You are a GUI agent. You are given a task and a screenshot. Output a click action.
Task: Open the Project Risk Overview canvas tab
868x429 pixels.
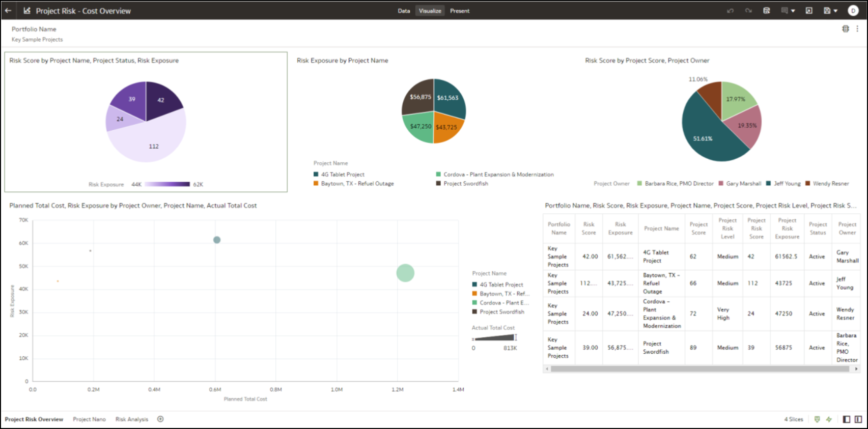(34, 419)
